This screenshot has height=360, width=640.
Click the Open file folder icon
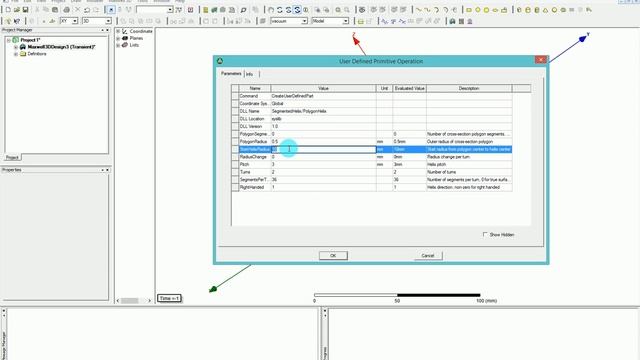(x=17, y=9)
